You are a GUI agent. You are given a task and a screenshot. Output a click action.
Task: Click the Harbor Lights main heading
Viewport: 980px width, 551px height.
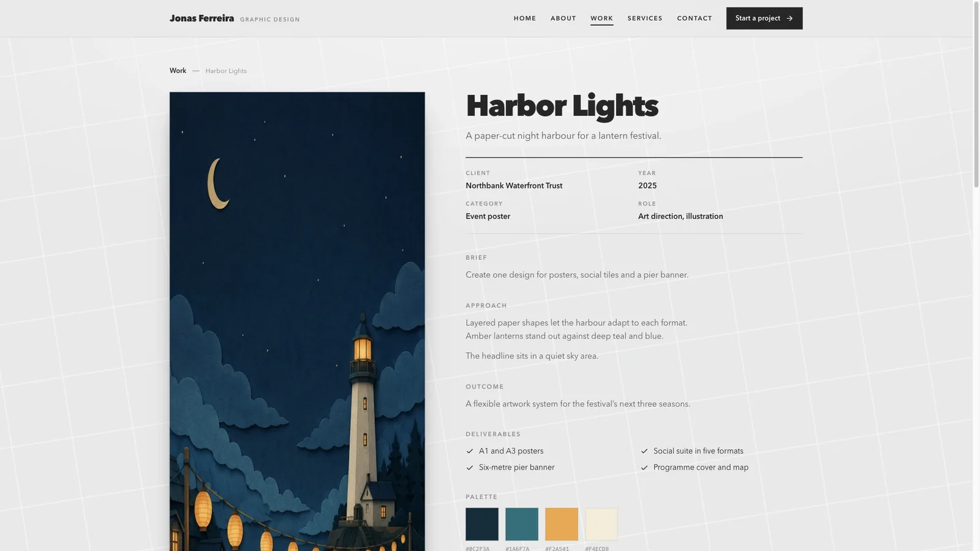pyautogui.click(x=562, y=106)
